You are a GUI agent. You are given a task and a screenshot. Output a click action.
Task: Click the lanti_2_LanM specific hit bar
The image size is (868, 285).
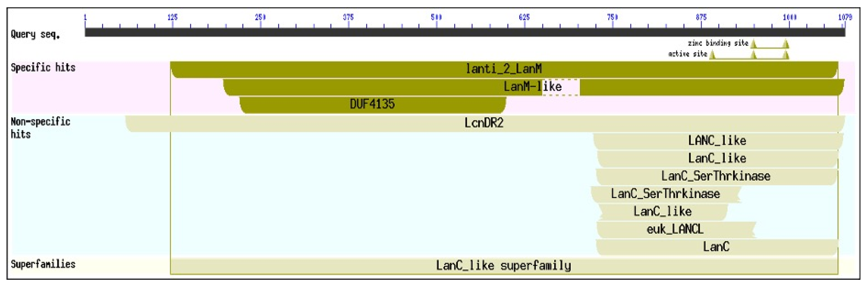point(503,69)
